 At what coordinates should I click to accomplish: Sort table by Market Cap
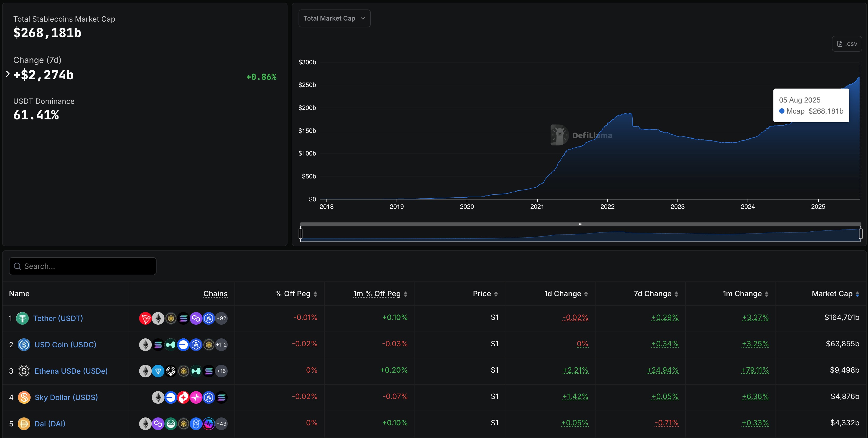pyautogui.click(x=835, y=294)
